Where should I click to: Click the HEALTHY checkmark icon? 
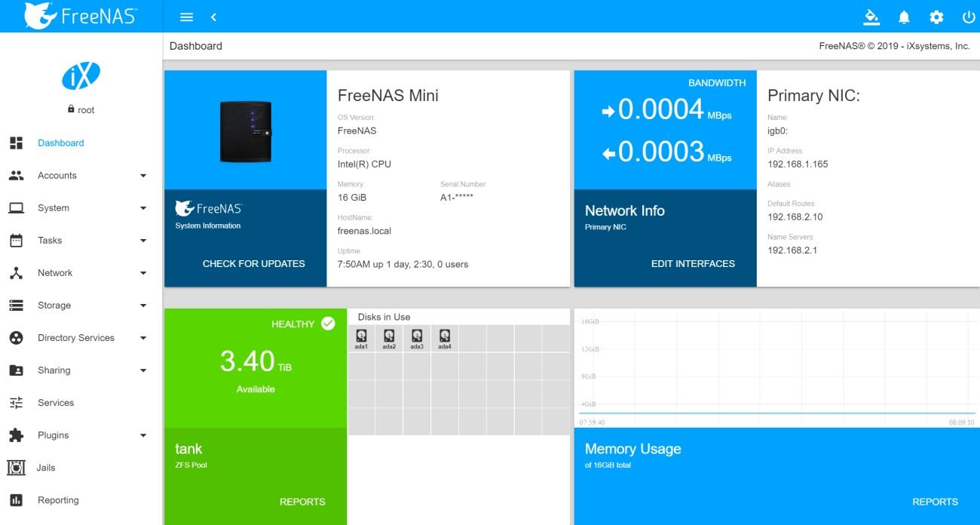click(x=328, y=324)
